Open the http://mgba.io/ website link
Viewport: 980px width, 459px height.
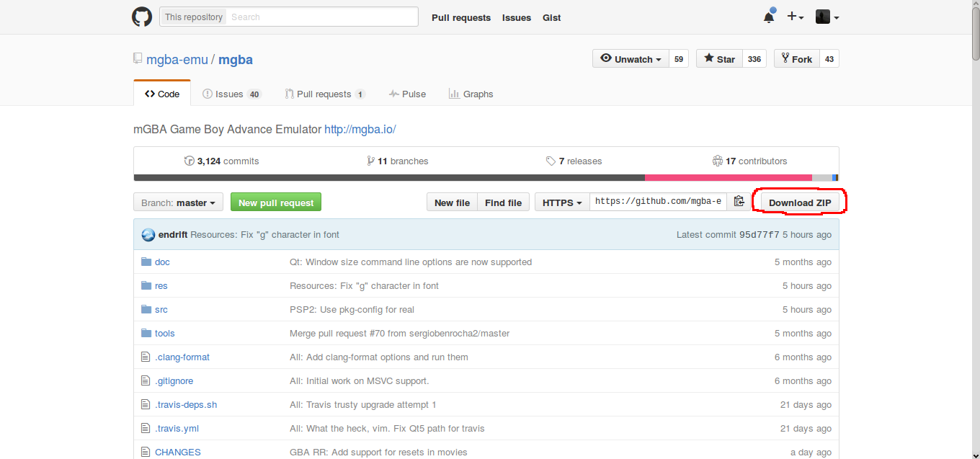coord(360,130)
